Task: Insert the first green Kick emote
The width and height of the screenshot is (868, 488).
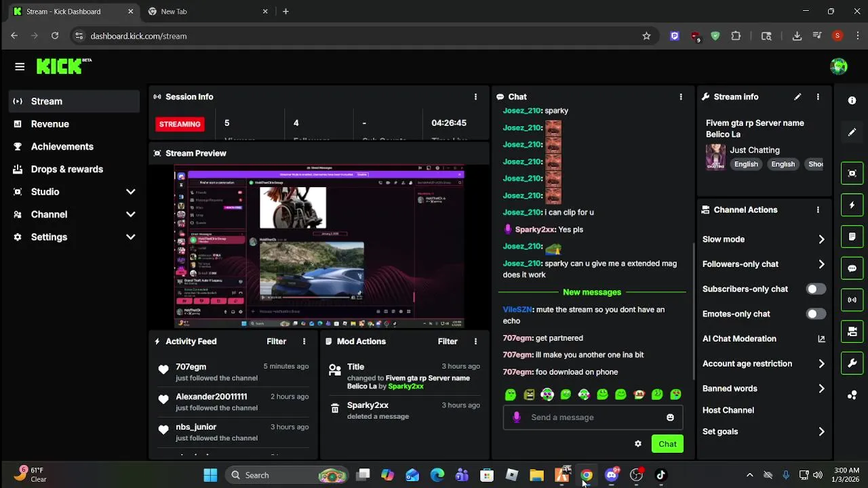Action: coord(511,394)
